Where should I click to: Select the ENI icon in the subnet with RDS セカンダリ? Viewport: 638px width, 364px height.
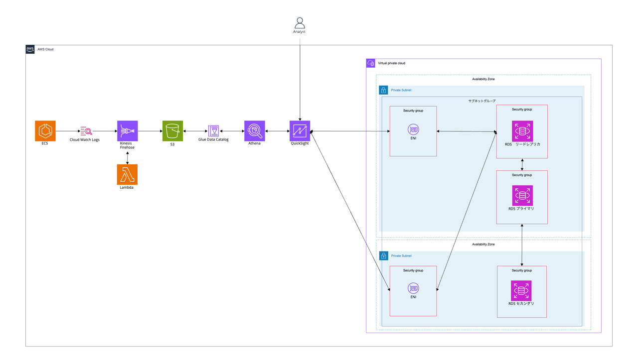[x=413, y=288]
